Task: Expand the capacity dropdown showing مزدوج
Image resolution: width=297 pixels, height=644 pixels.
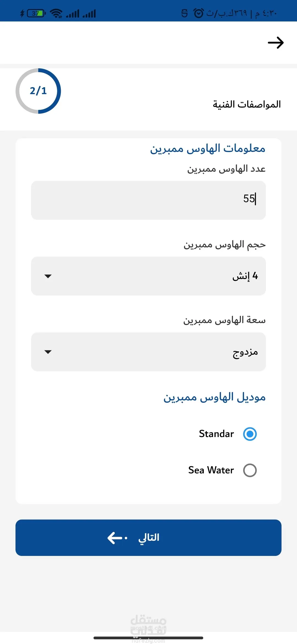Action: coord(148,352)
